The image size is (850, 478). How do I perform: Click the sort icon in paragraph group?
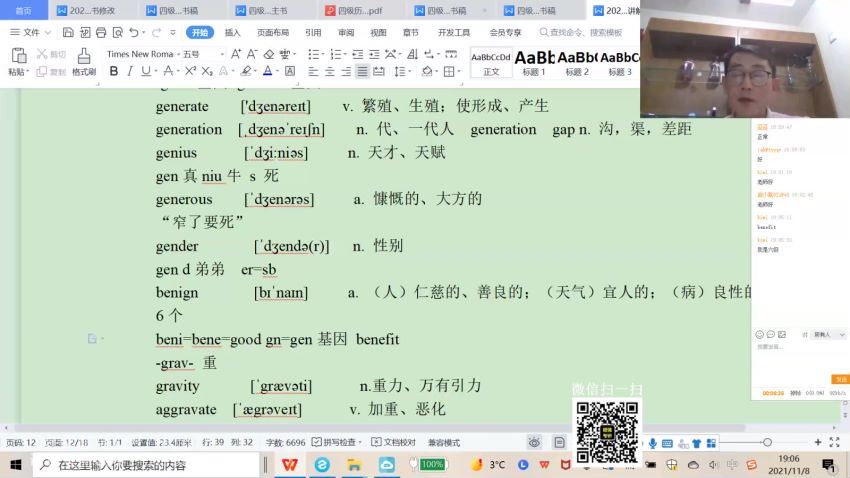click(x=413, y=54)
